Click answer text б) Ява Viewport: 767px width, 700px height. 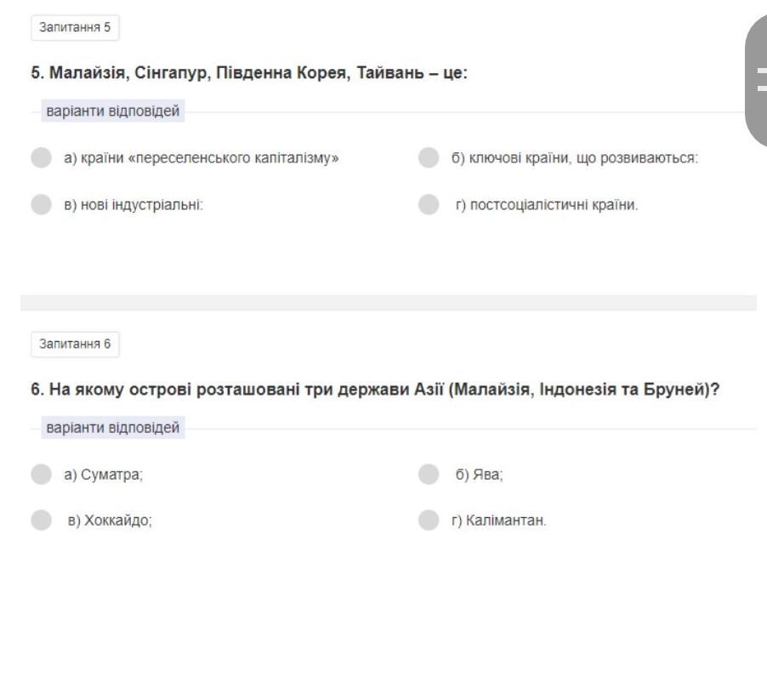click(479, 475)
